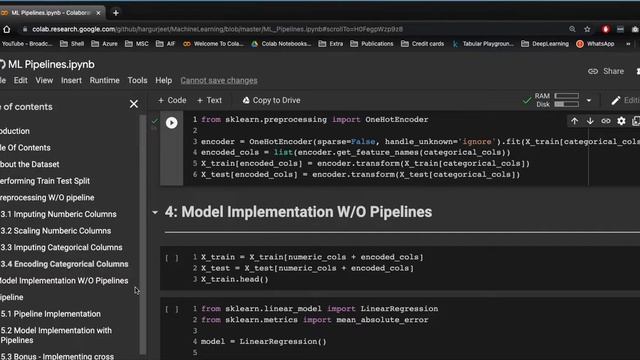Add a new Text cell
640x360 pixels.
pyautogui.click(x=209, y=100)
